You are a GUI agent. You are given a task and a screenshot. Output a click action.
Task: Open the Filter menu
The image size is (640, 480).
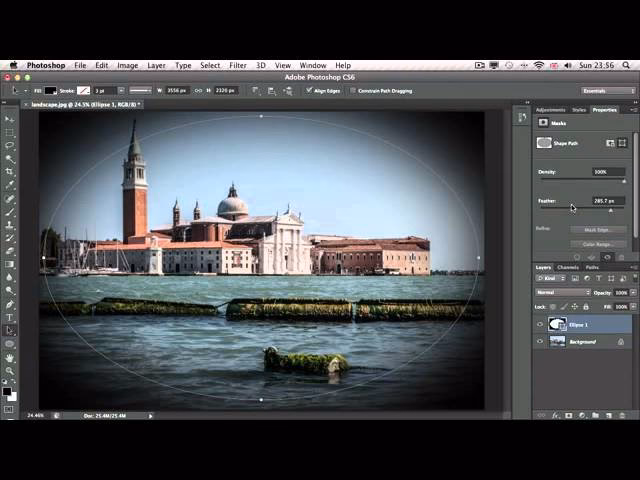(238, 65)
